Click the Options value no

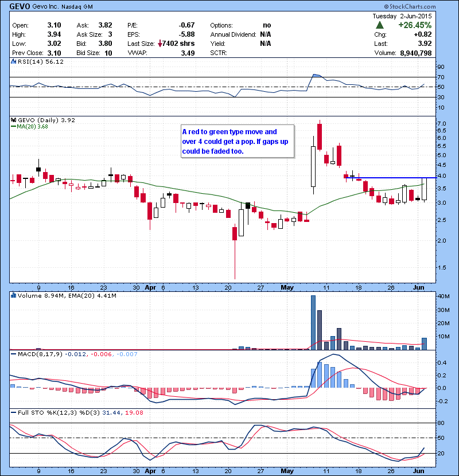(x=267, y=25)
